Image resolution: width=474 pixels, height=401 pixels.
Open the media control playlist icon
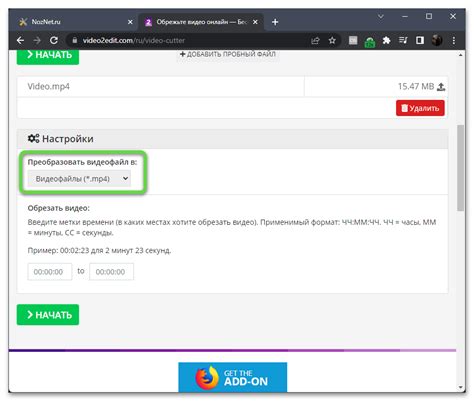(x=403, y=41)
